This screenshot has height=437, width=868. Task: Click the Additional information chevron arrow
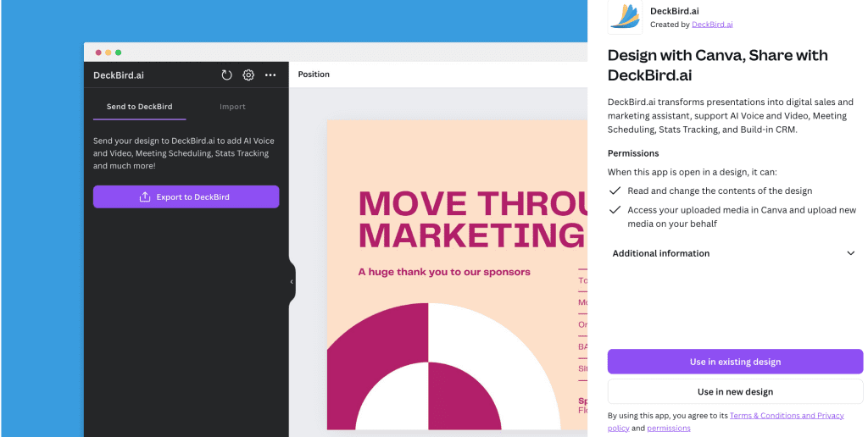[851, 253]
